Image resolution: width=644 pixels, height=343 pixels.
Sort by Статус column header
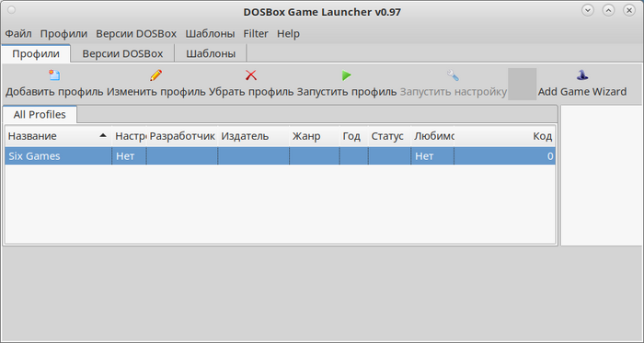click(x=389, y=136)
